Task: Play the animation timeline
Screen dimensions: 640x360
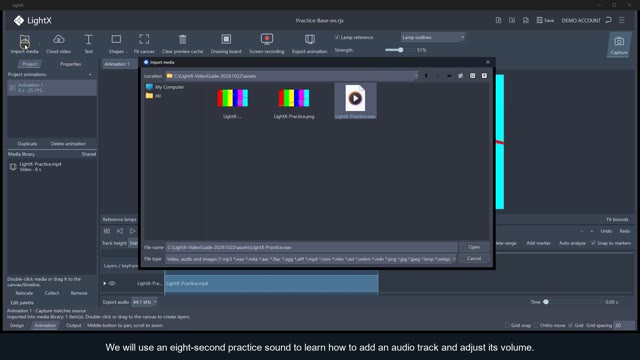Action: [132, 231]
